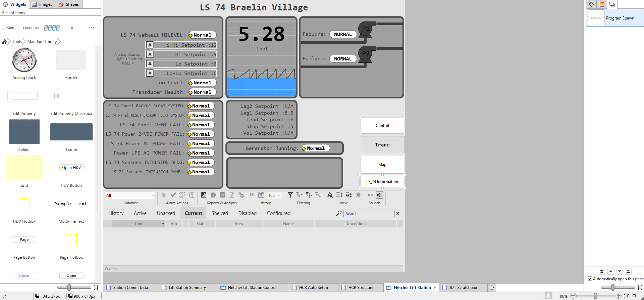Click the Control button

point(382,126)
